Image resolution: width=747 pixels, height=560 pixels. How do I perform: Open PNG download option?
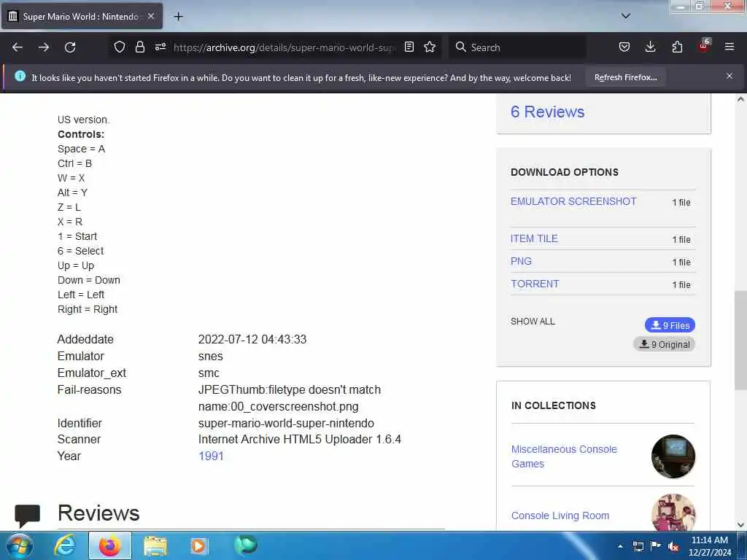[x=521, y=261]
